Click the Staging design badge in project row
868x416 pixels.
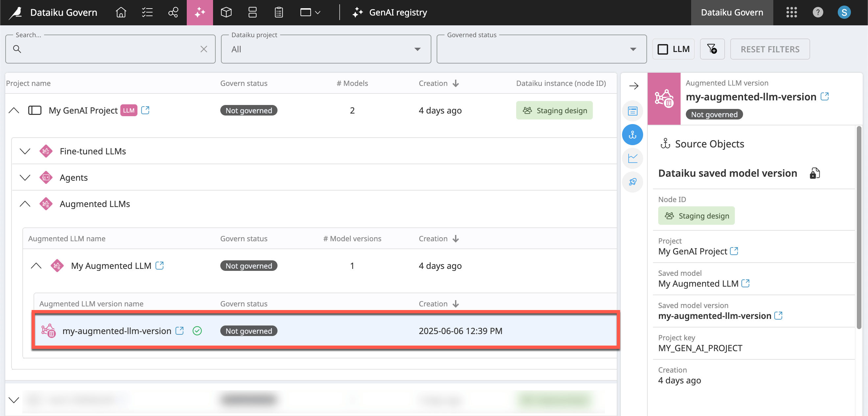[554, 110]
